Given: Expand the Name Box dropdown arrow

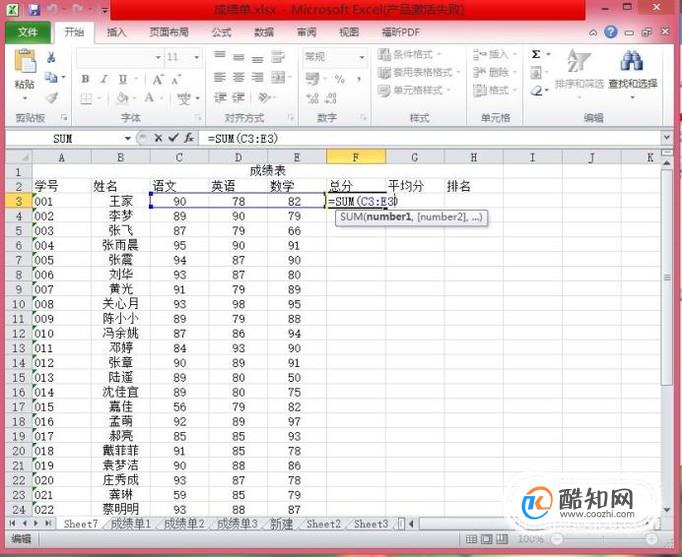Looking at the screenshot, I should (127, 139).
